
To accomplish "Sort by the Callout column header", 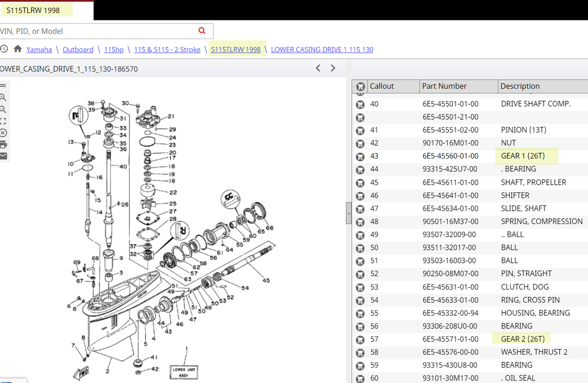I will click(393, 86).
